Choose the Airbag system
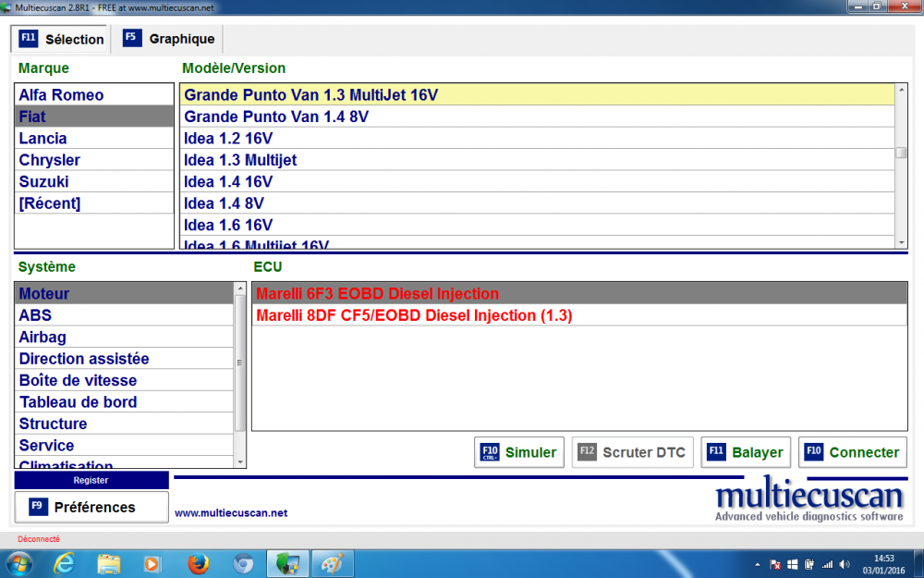924x578 pixels. (125, 337)
